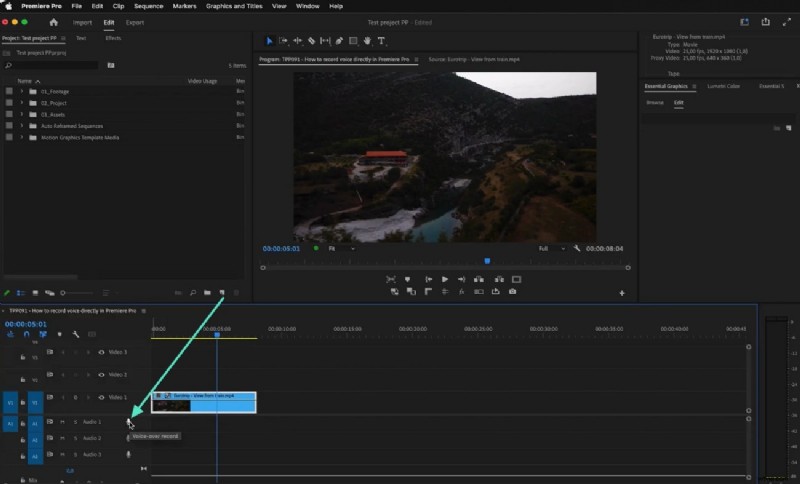Click voice-over record mic on Audio 3

129,454
